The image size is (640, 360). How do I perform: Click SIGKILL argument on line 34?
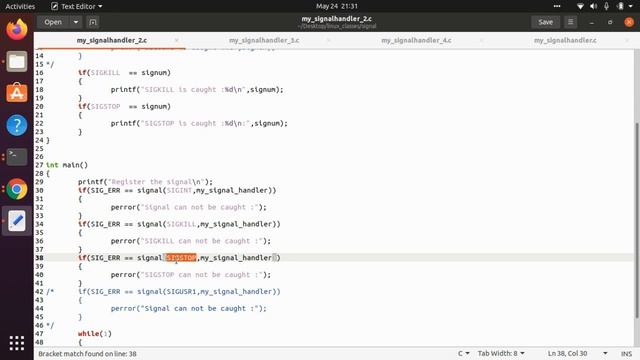(181, 224)
